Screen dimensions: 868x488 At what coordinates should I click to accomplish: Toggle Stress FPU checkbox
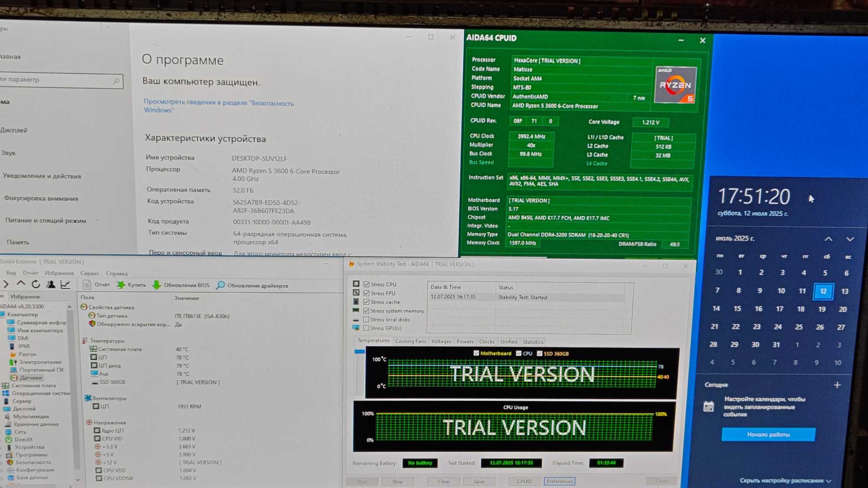coord(367,293)
